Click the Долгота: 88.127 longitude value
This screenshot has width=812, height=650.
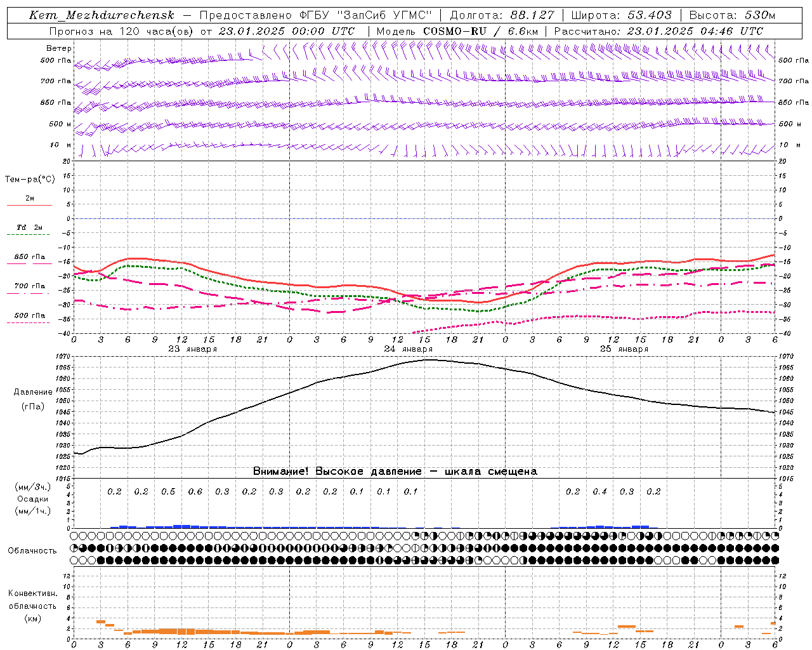coord(502,15)
